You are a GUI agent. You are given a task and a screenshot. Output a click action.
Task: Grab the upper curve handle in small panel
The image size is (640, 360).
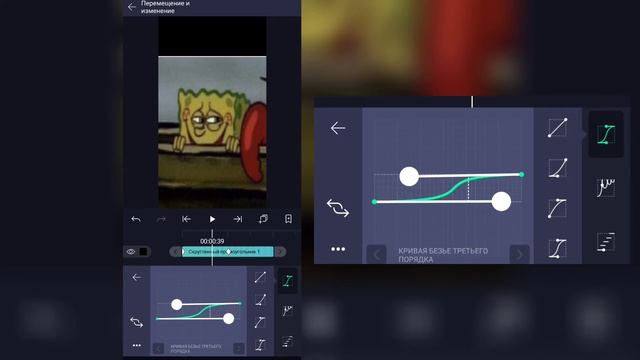click(177, 304)
